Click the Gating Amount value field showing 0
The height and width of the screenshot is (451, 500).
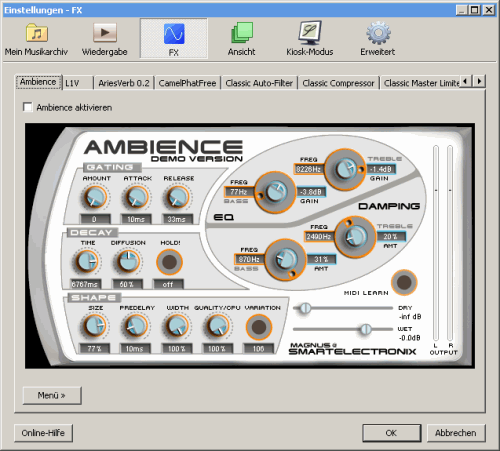[95, 219]
